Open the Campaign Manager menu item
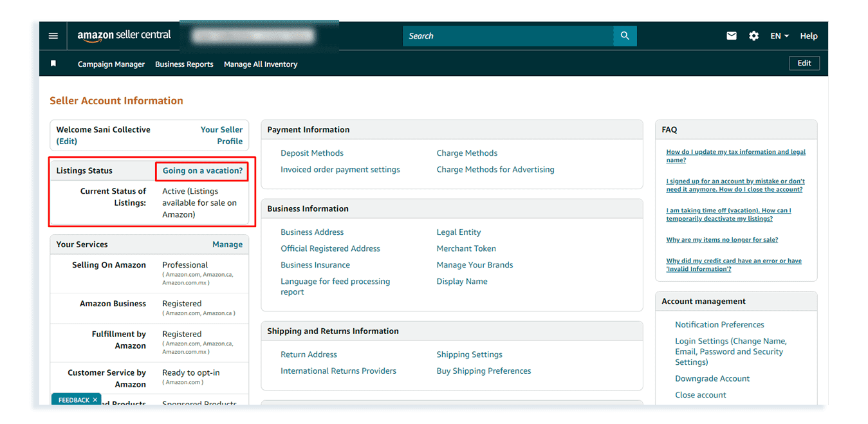Image resolution: width=868 pixels, height=424 pixels. (x=111, y=64)
